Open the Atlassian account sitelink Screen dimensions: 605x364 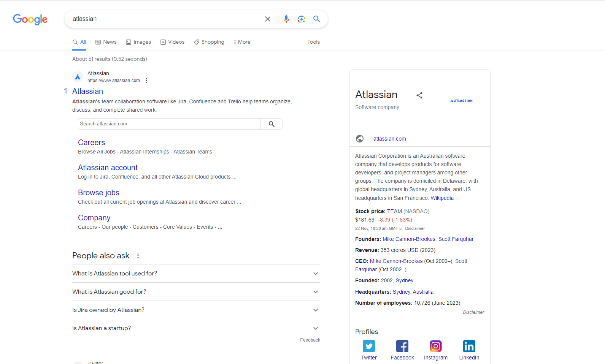tap(108, 168)
